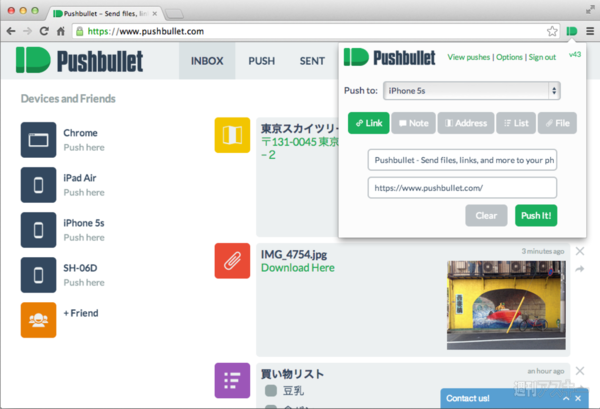
Task: Check the 豆乳 list item
Action: pyautogui.click(x=271, y=391)
